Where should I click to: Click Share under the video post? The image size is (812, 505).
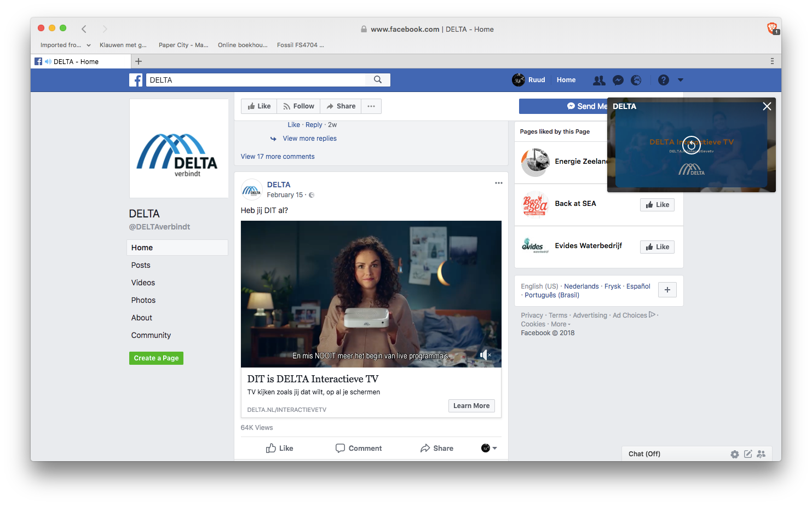[436, 448]
